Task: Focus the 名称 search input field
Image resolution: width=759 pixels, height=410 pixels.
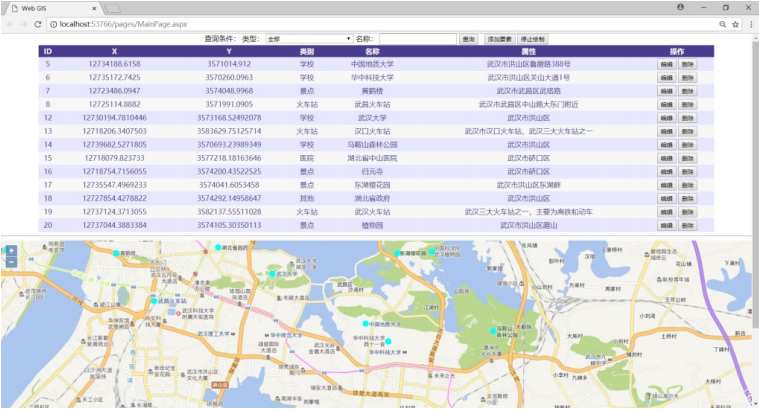Action: [x=418, y=39]
